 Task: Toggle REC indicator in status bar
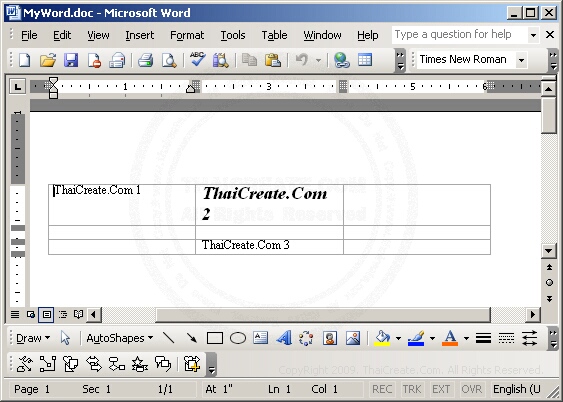point(382,389)
